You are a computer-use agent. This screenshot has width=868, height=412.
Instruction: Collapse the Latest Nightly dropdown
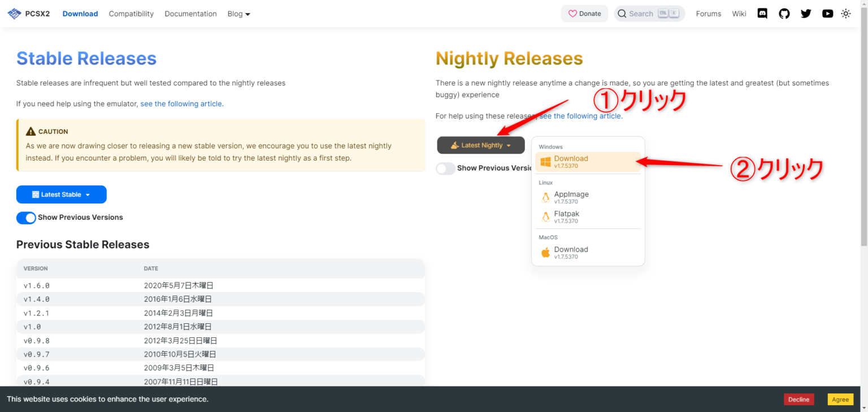pos(481,145)
